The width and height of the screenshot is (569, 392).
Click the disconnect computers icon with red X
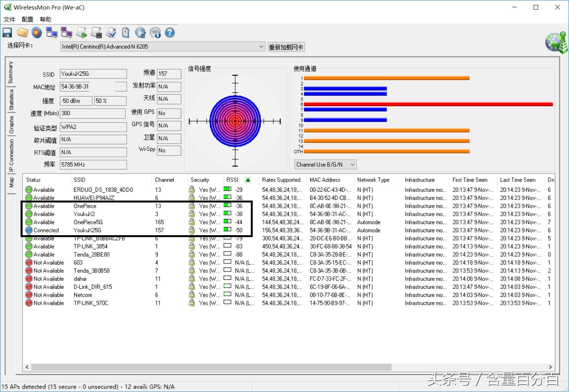[66, 33]
